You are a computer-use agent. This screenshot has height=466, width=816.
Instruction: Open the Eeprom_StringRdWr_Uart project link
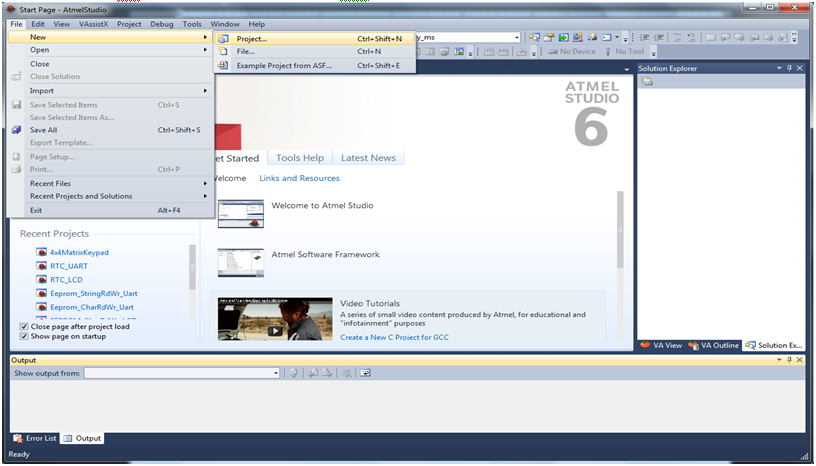(x=94, y=294)
